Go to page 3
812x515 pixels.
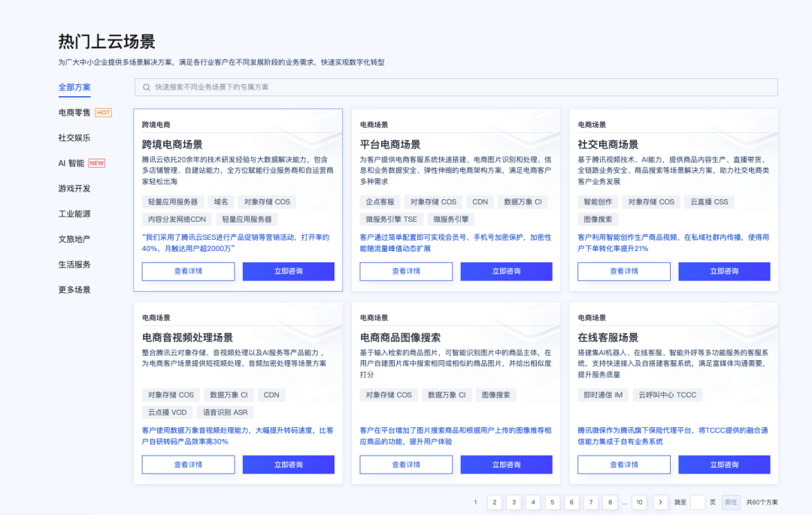pos(514,502)
